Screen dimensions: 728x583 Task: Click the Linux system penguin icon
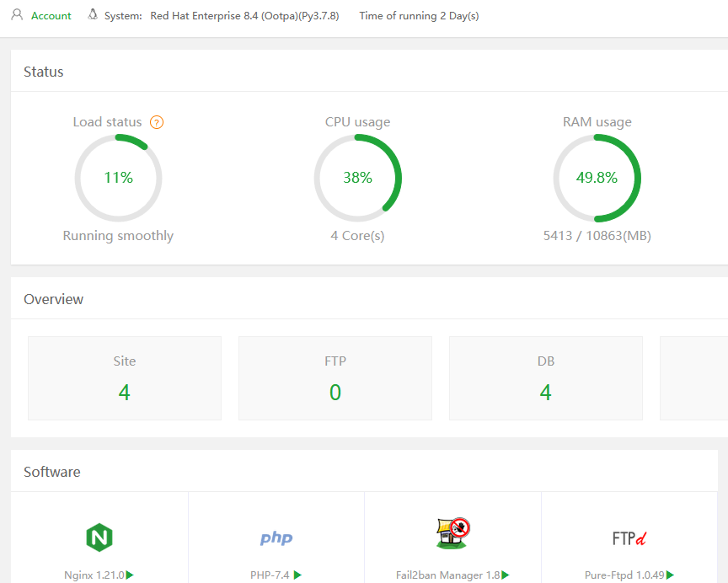[x=93, y=15]
